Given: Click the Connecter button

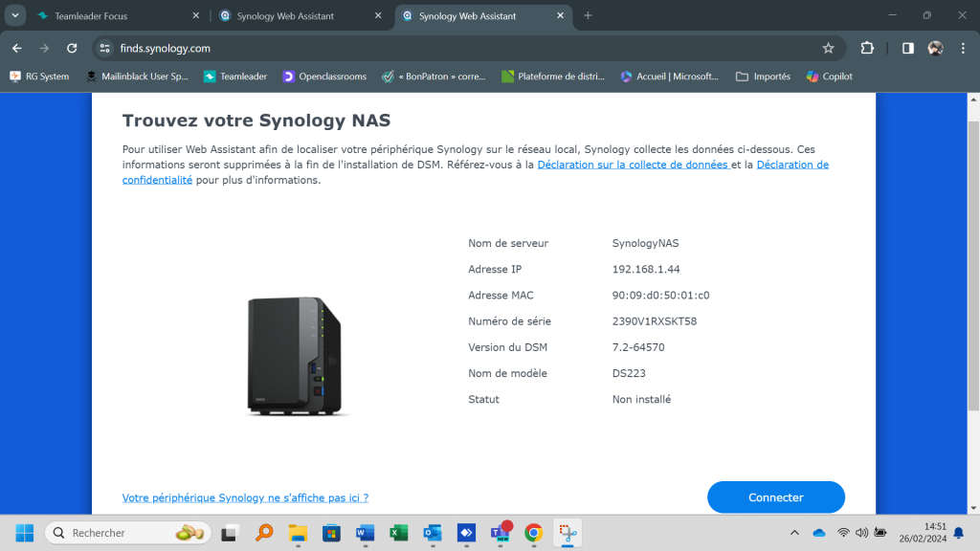Looking at the screenshot, I should coord(775,497).
